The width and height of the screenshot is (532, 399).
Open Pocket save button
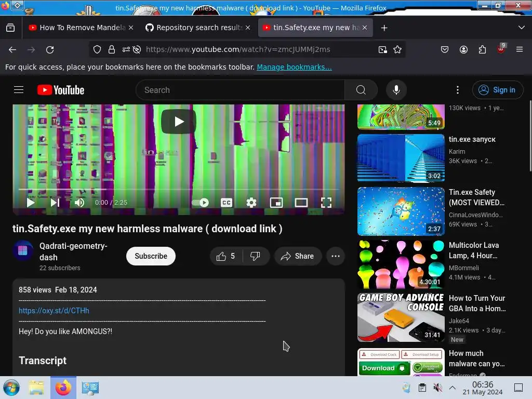(445, 49)
